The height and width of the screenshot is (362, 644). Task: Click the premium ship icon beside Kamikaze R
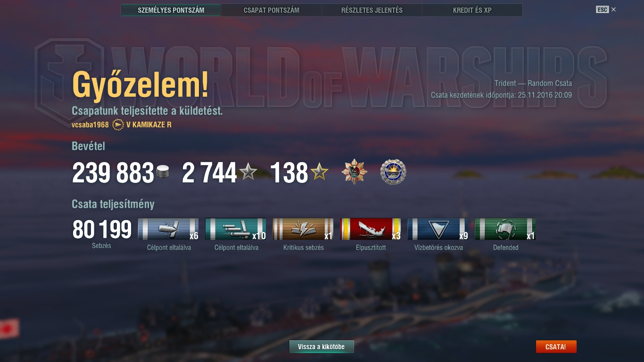[x=118, y=125]
